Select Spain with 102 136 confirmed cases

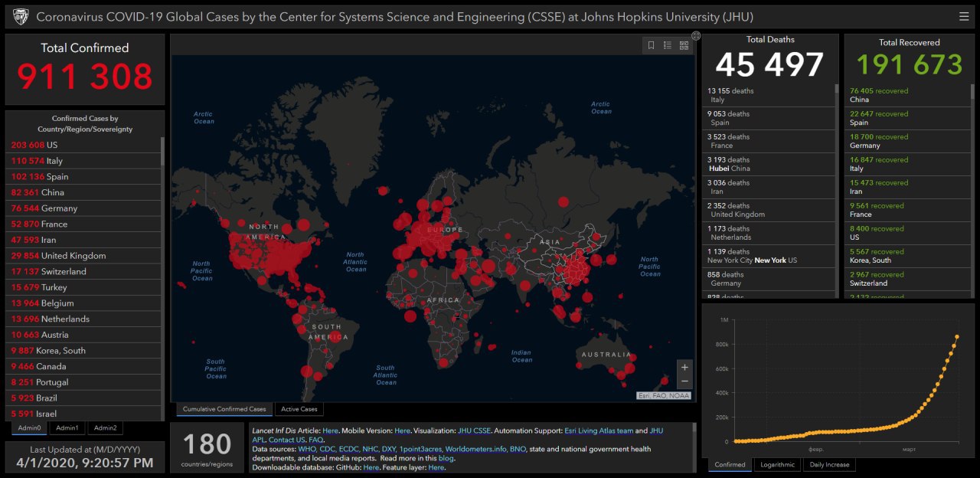[x=84, y=176]
